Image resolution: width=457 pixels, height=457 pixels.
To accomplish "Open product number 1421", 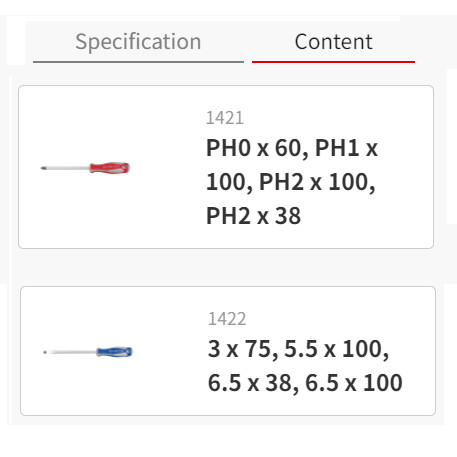I will 225,118.
